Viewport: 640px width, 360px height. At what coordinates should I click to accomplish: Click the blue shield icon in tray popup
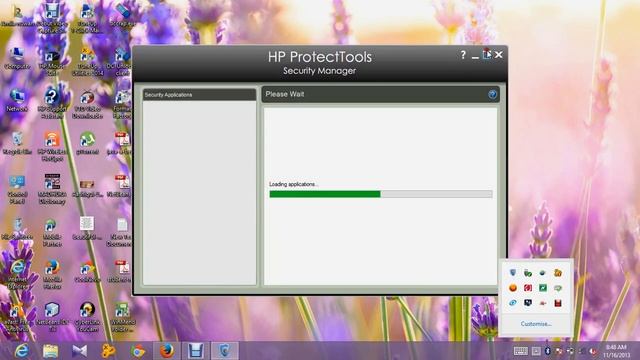click(513, 273)
